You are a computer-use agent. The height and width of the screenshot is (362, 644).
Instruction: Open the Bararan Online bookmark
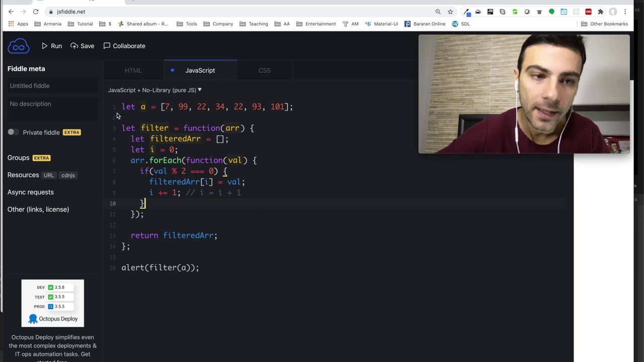425,24
